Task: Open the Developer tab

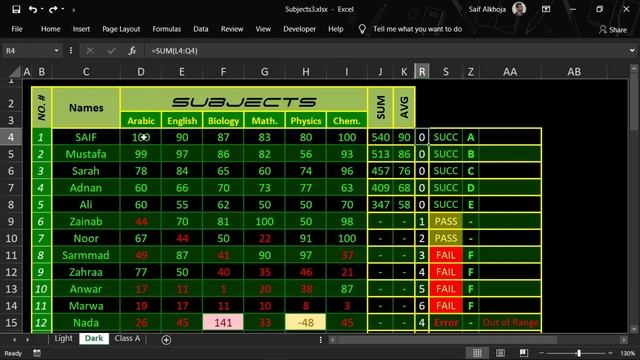Action: click(x=300, y=29)
